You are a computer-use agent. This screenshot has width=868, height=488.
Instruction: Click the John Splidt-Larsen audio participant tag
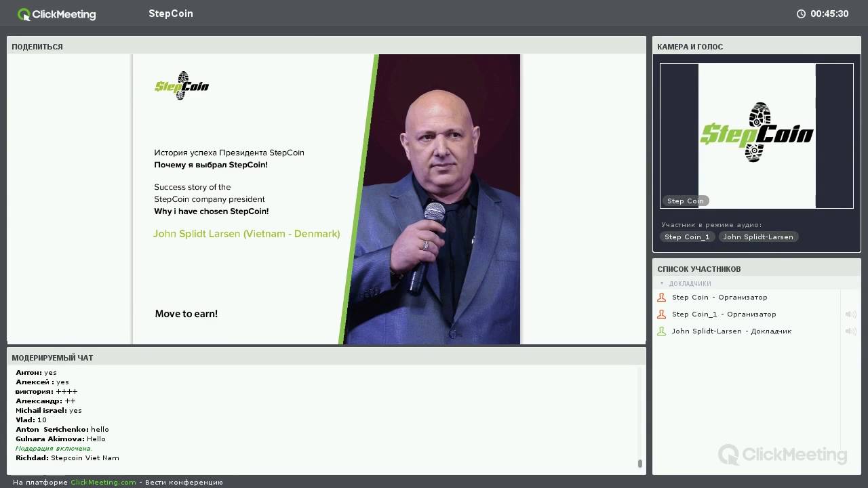(758, 237)
